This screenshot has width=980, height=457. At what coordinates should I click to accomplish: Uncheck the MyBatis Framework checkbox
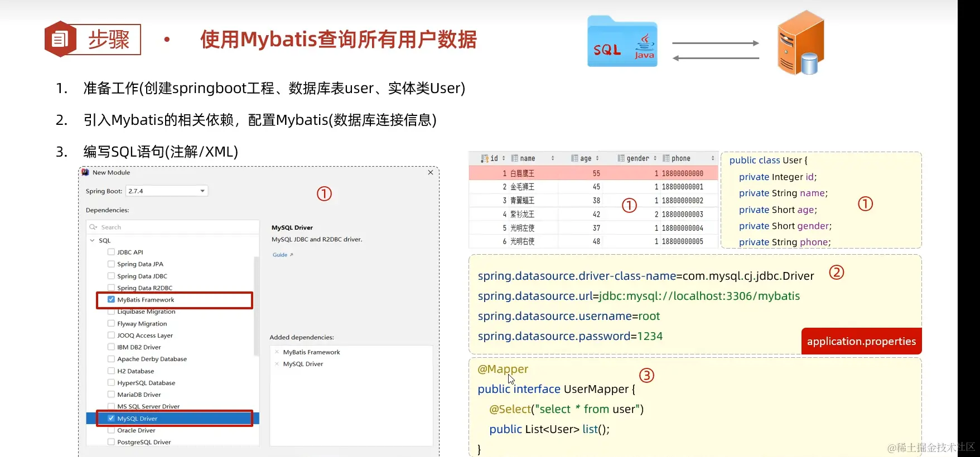pos(111,300)
